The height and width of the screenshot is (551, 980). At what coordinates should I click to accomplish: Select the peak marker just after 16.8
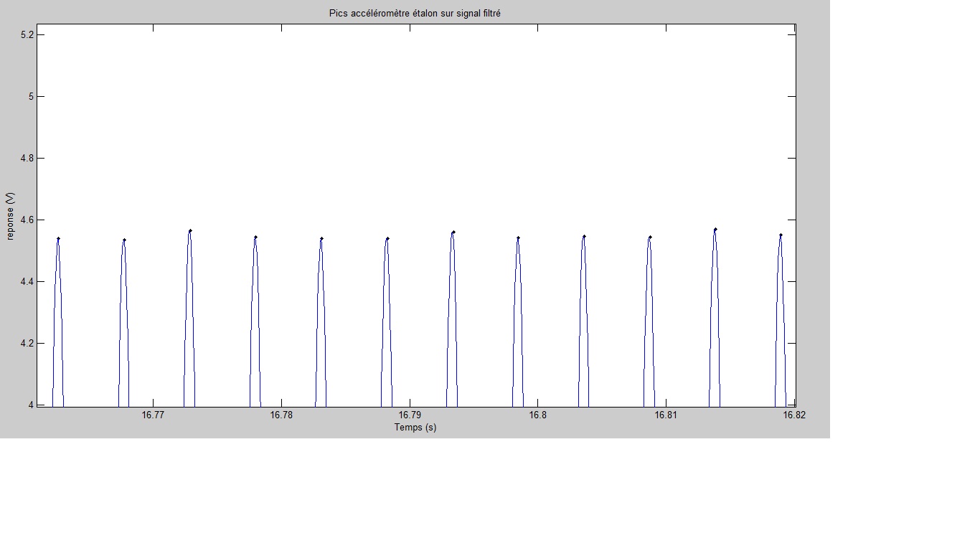coord(584,236)
